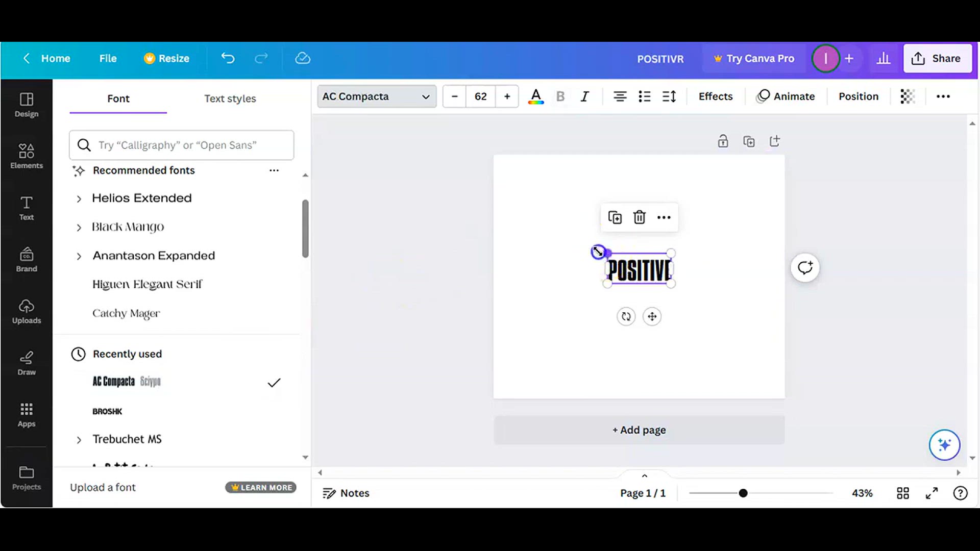Screen dimensions: 980x551
Task: Open the Elements panel
Action: coord(27,157)
